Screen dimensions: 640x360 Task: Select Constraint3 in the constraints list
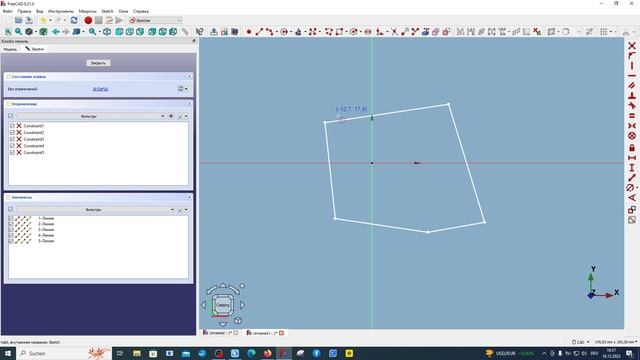pos(34,139)
